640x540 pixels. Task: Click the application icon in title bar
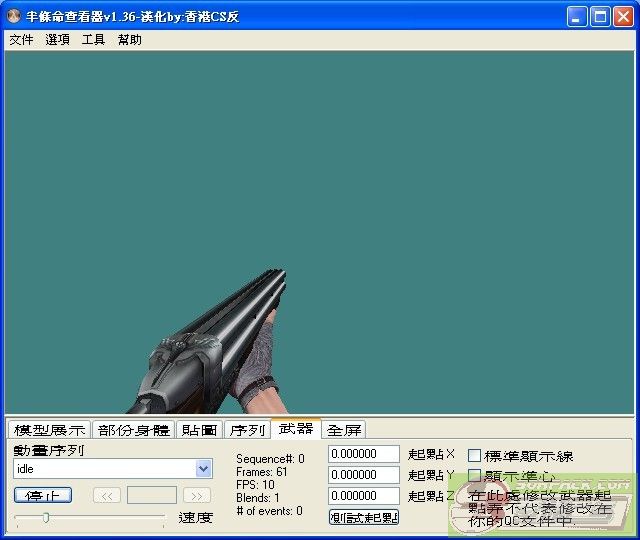pyautogui.click(x=14, y=16)
